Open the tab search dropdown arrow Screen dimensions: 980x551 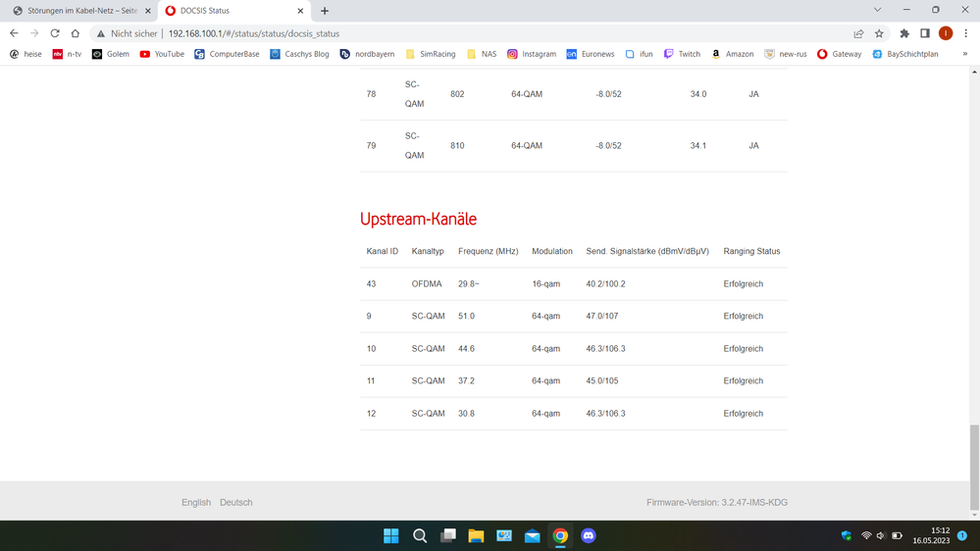click(878, 10)
